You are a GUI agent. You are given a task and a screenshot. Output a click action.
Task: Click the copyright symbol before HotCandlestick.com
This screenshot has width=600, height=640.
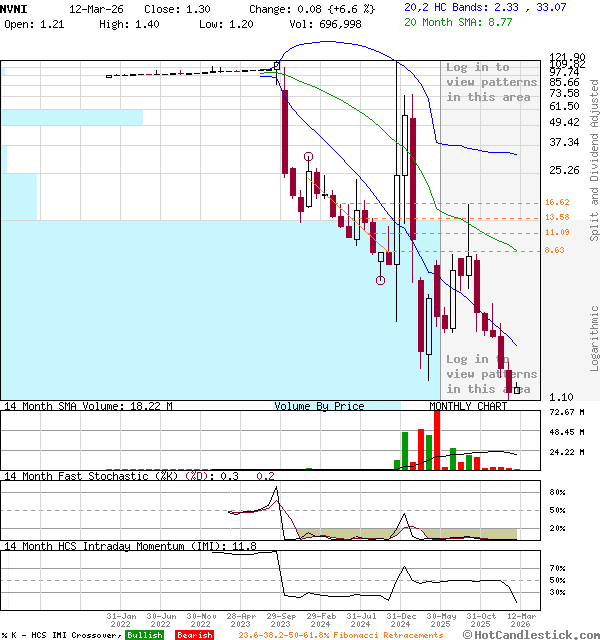tap(468, 635)
